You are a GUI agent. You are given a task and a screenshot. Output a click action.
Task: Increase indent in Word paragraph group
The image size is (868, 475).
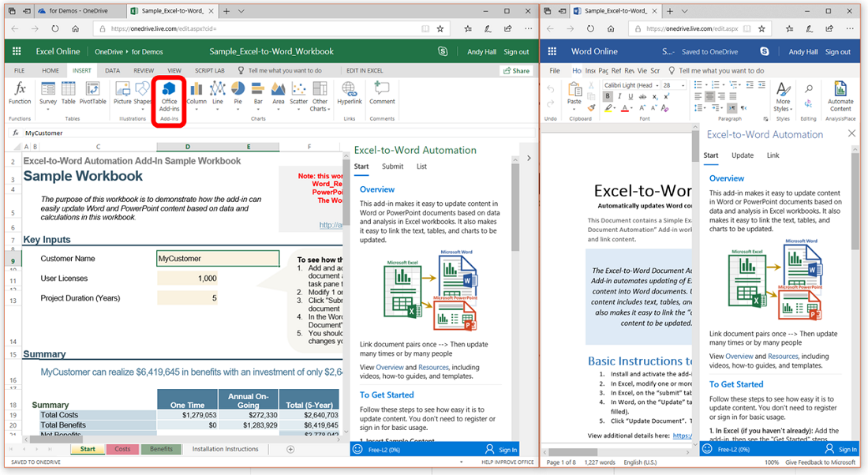[761, 84]
